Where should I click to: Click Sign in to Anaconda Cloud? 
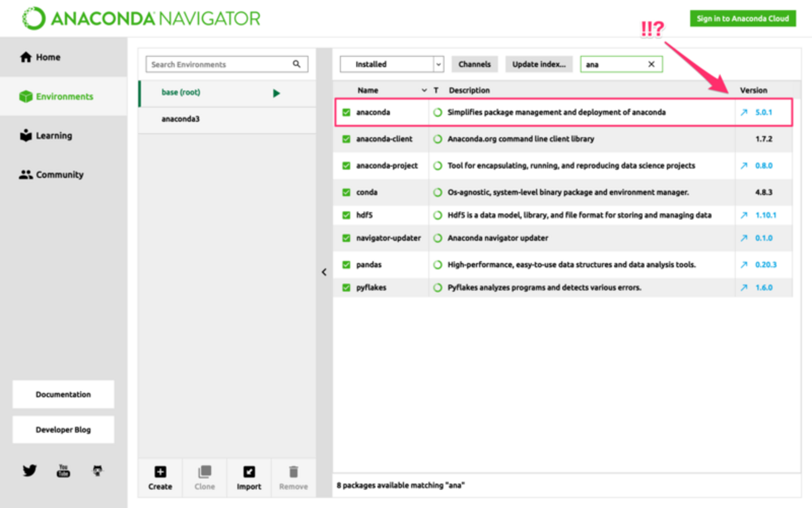(743, 19)
